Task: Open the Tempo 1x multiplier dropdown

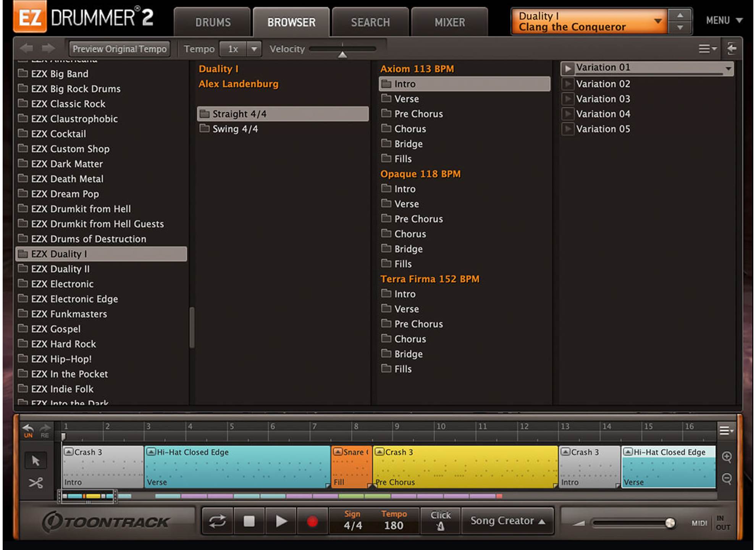Action: click(x=254, y=49)
